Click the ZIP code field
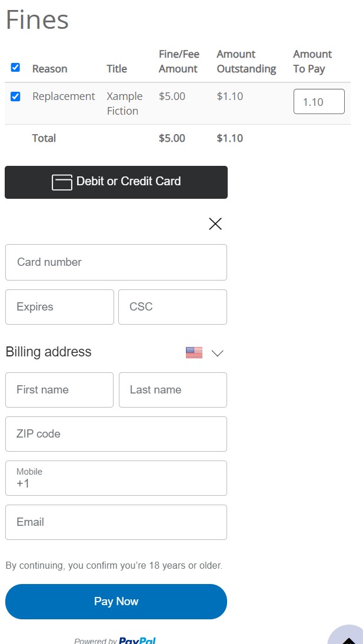The height and width of the screenshot is (644, 363). [x=116, y=434]
